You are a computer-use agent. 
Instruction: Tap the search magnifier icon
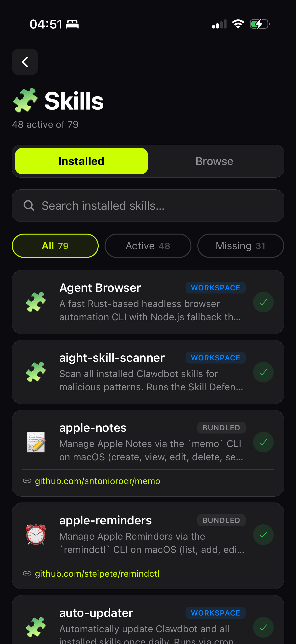[x=29, y=206]
